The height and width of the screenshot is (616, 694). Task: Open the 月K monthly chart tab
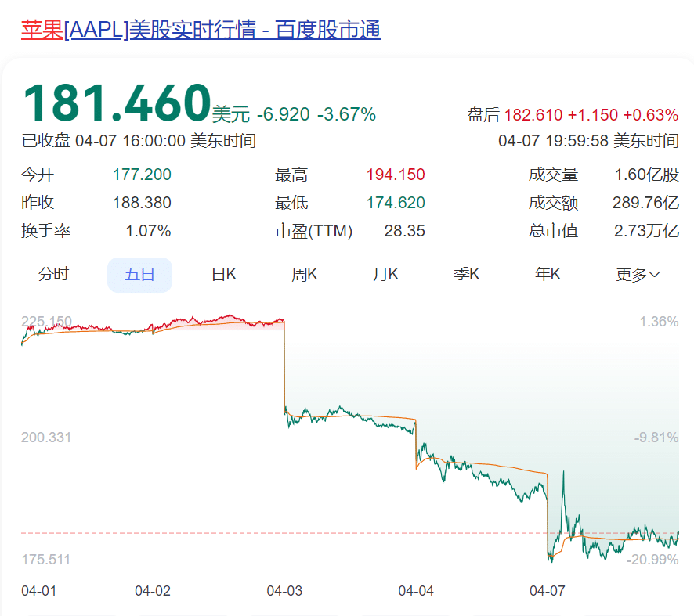tap(385, 274)
